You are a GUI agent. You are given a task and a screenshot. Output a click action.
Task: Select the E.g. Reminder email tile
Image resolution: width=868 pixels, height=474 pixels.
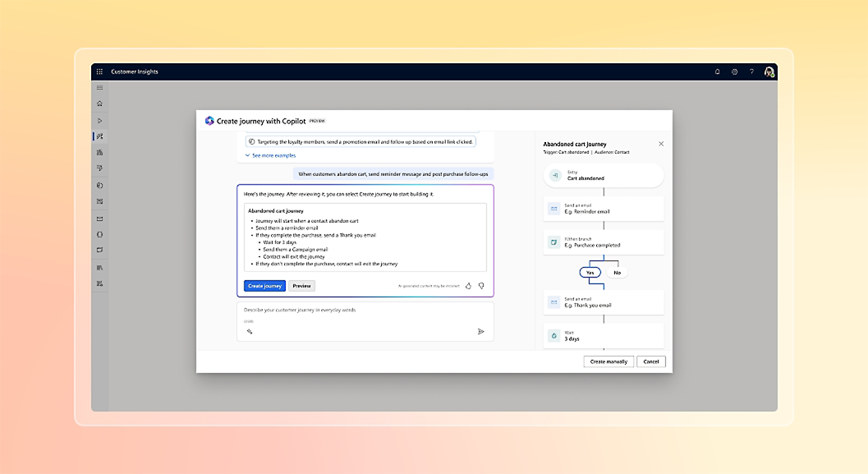(604, 209)
